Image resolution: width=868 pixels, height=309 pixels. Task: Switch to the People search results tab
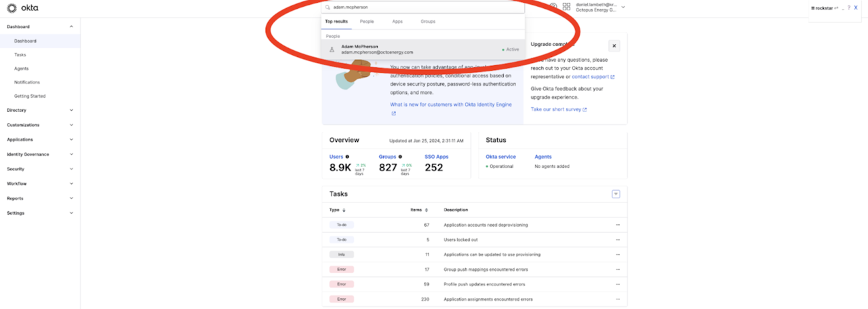pos(366,22)
